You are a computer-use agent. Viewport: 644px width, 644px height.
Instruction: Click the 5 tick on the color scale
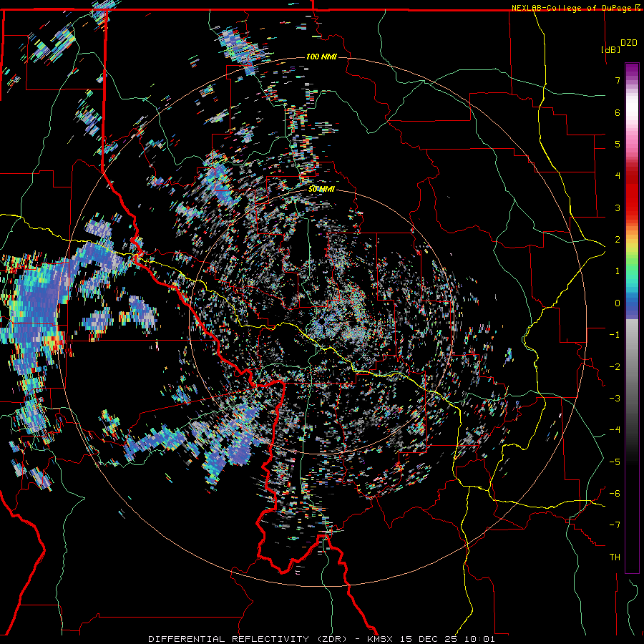(618, 144)
